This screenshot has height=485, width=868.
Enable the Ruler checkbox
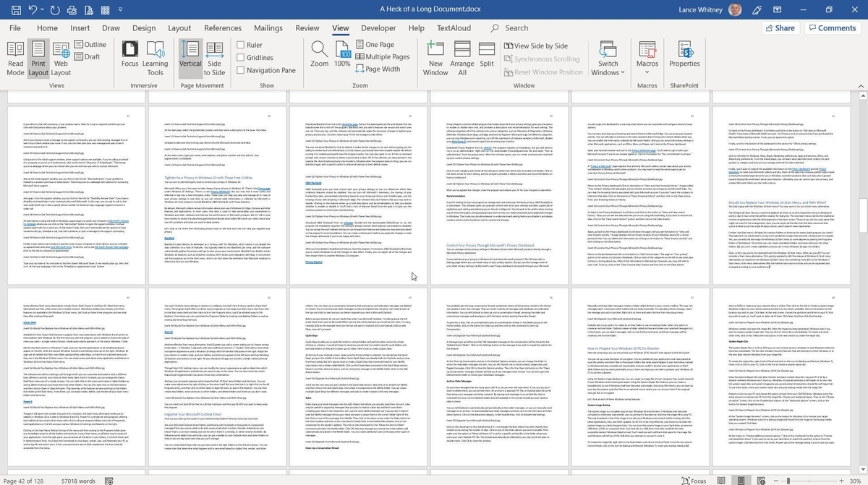(x=240, y=45)
